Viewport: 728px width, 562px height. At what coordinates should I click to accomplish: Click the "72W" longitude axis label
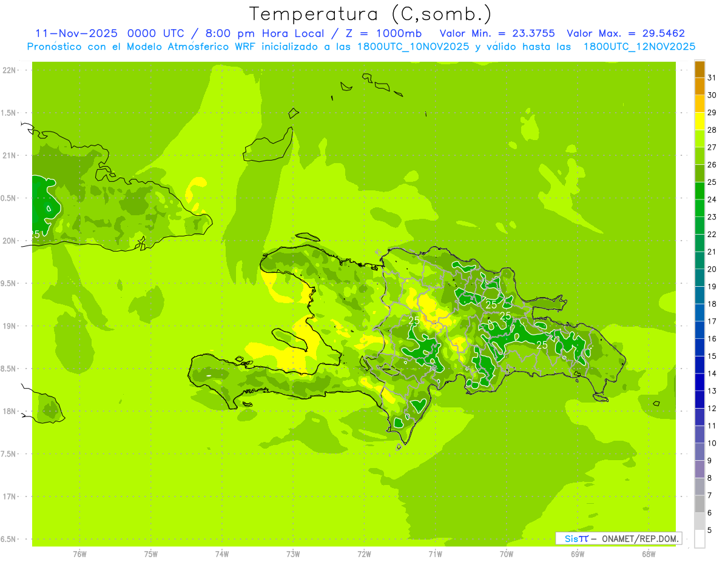(x=365, y=554)
